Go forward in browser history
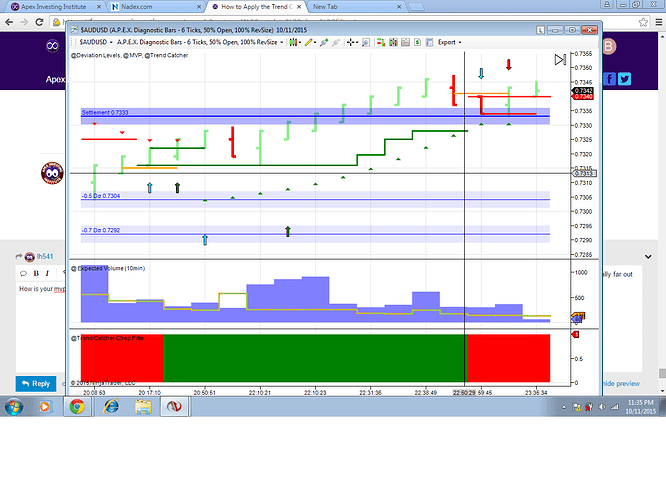 click(x=24, y=22)
